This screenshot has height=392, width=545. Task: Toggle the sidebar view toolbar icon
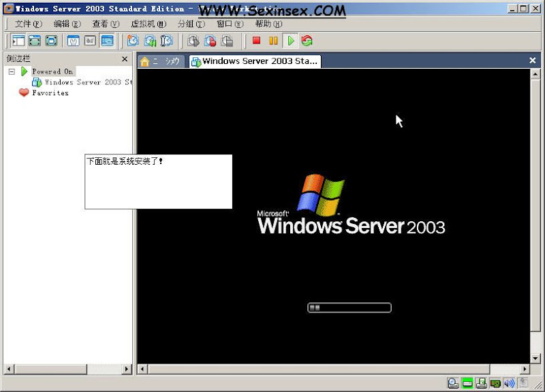tap(18, 41)
